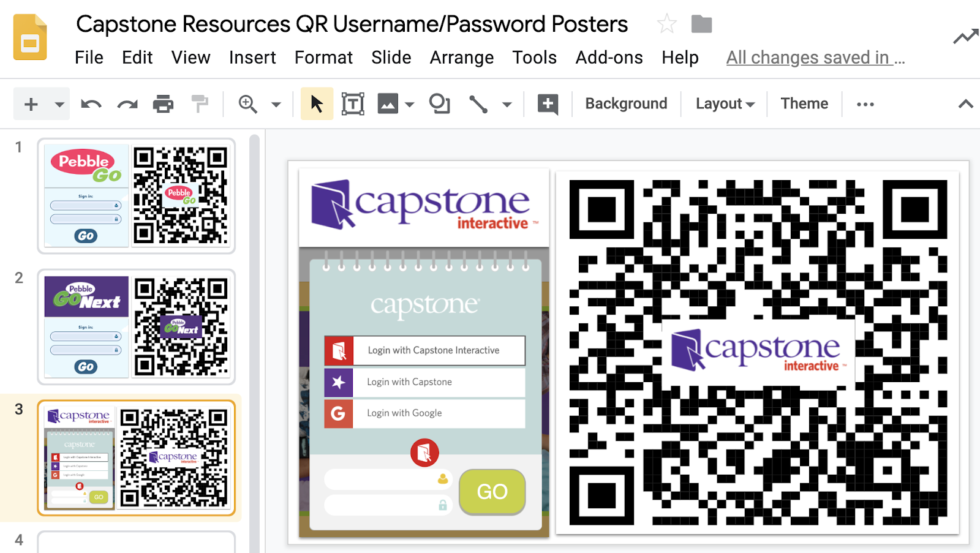The height and width of the screenshot is (553, 980).
Task: Expand the new slide dropdown arrow
Action: pyautogui.click(x=59, y=103)
